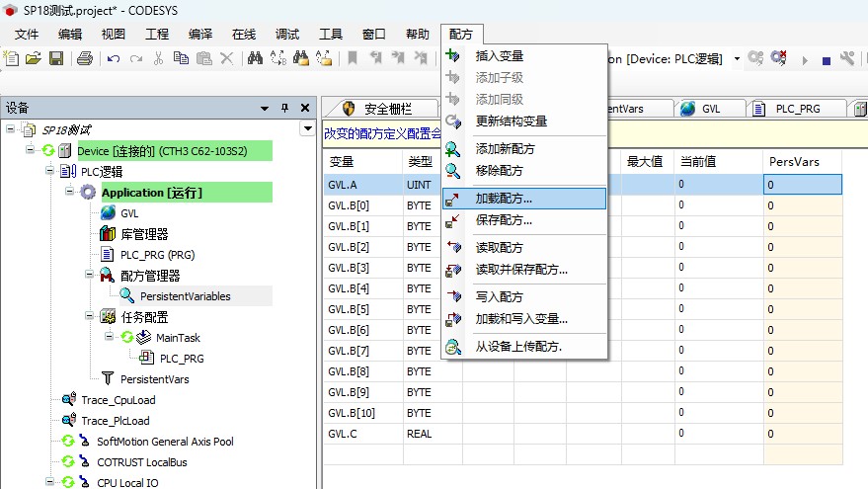Click the PersVars column header

803,162
